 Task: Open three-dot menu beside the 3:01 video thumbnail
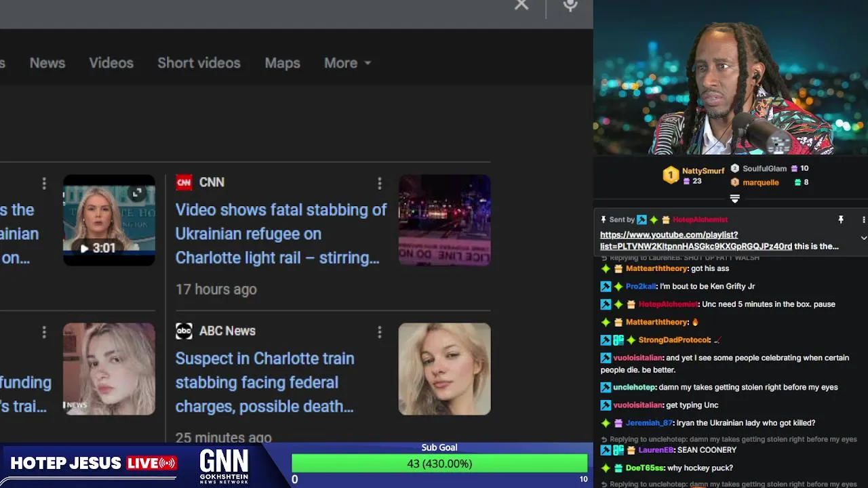click(x=44, y=183)
